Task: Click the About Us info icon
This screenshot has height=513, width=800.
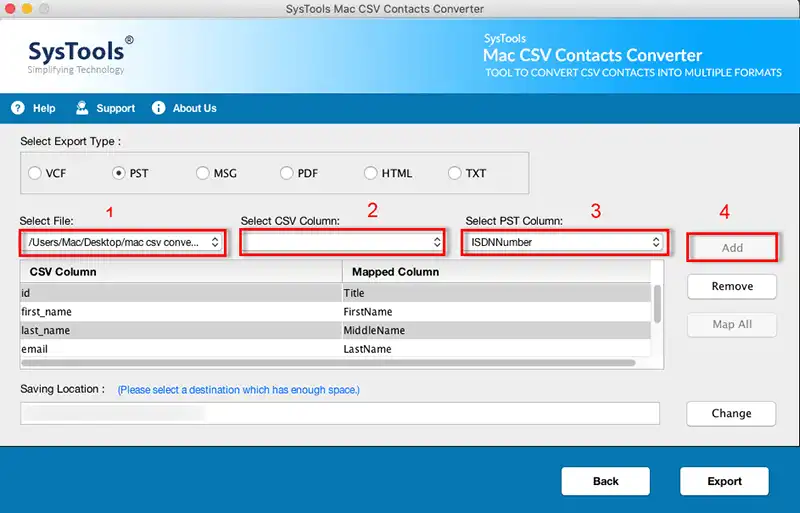Action: 159,108
